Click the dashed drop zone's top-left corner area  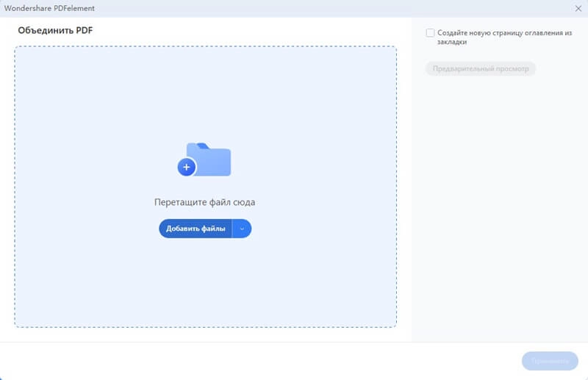click(x=21, y=52)
